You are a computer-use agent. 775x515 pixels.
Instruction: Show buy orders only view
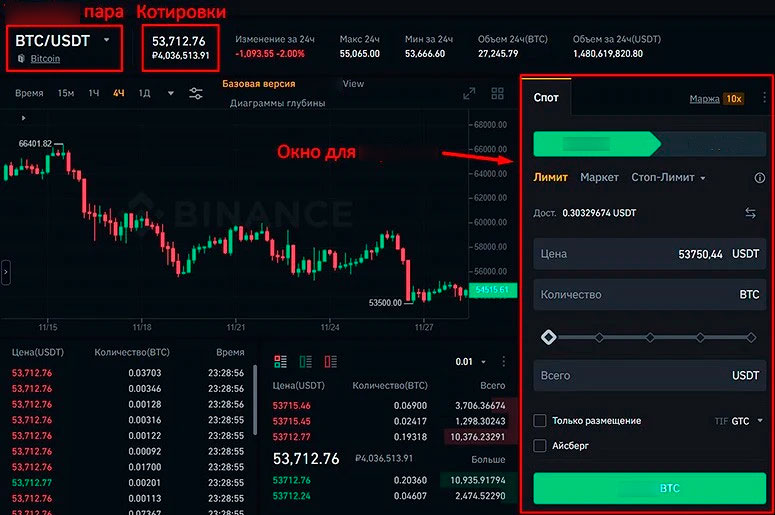[x=305, y=362]
